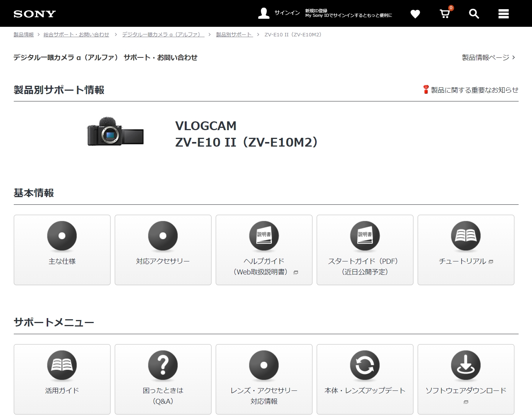Viewport: 532px width, 418px height.
Task: Click the 本体・レンズアップデート refresh icon
Action: pos(365,366)
